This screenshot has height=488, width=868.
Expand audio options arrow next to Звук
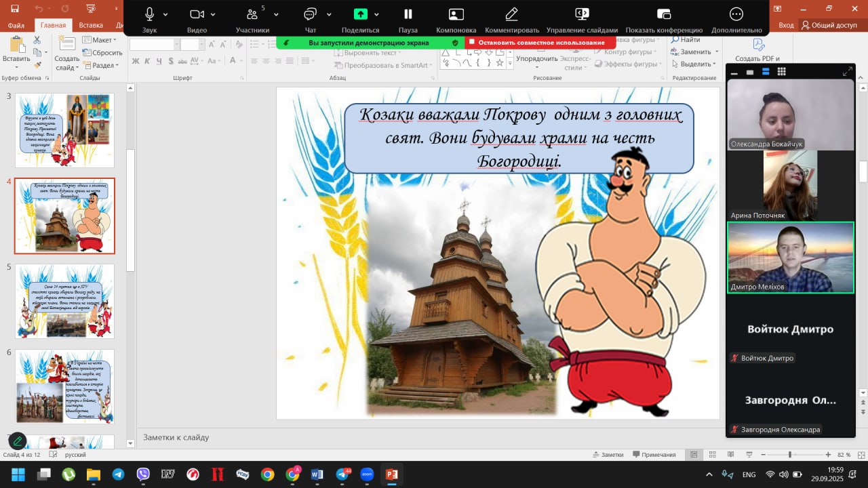point(165,14)
